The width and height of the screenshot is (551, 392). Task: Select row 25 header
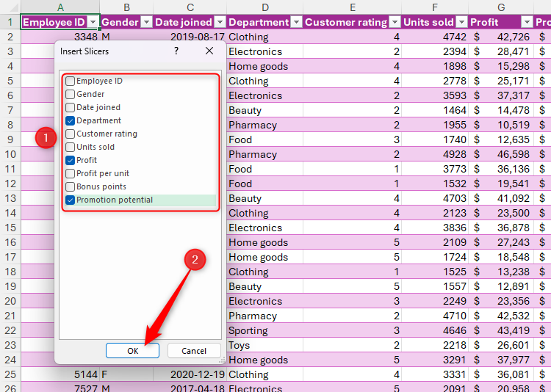pos(10,374)
